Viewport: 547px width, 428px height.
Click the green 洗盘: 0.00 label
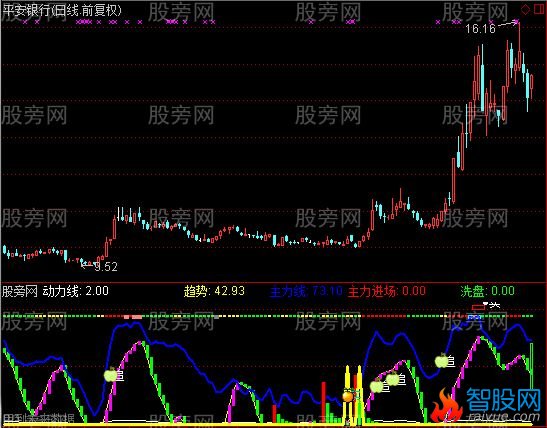pos(487,291)
